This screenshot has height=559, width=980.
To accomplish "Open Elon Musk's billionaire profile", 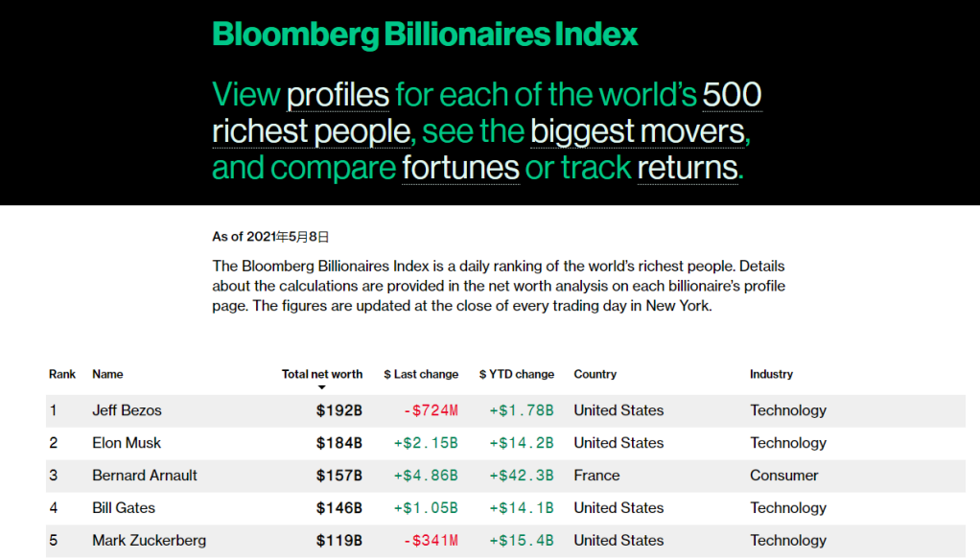I will click(x=127, y=443).
